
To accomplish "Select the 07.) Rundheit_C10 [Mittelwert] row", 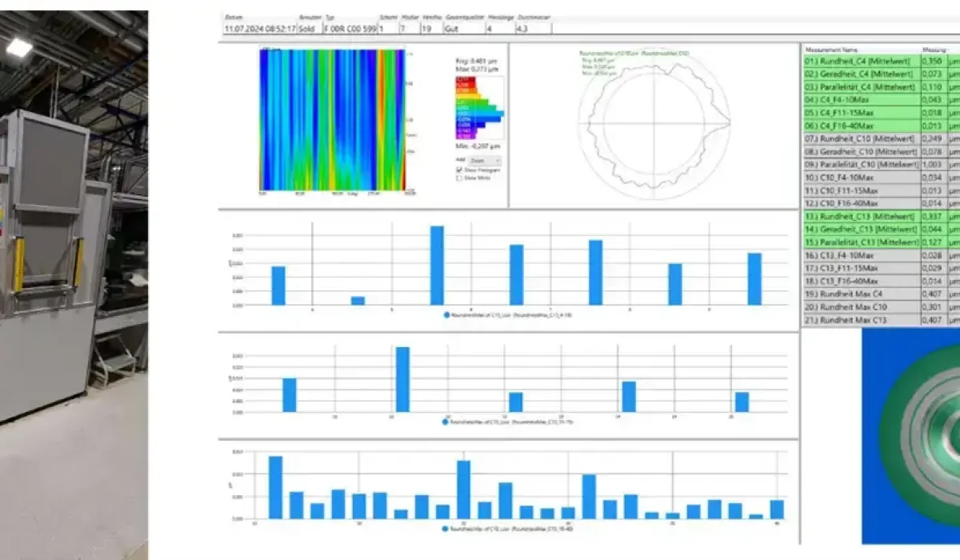I will [860, 138].
